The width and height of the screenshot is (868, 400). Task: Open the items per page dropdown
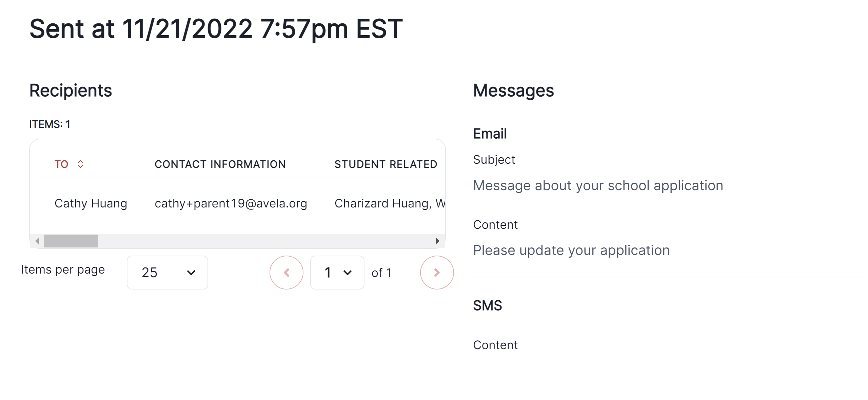point(167,273)
